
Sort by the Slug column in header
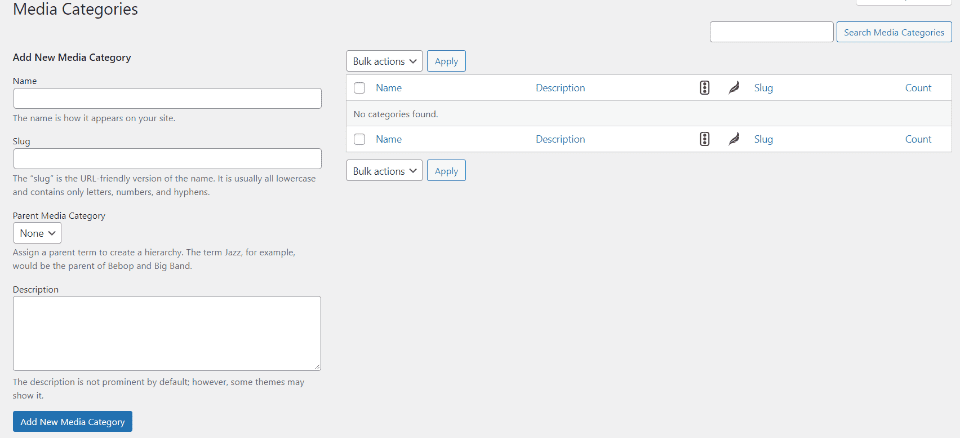pos(764,88)
